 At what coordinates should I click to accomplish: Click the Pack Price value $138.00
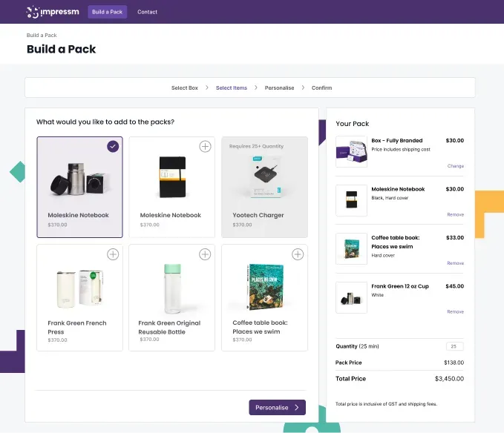pos(454,363)
